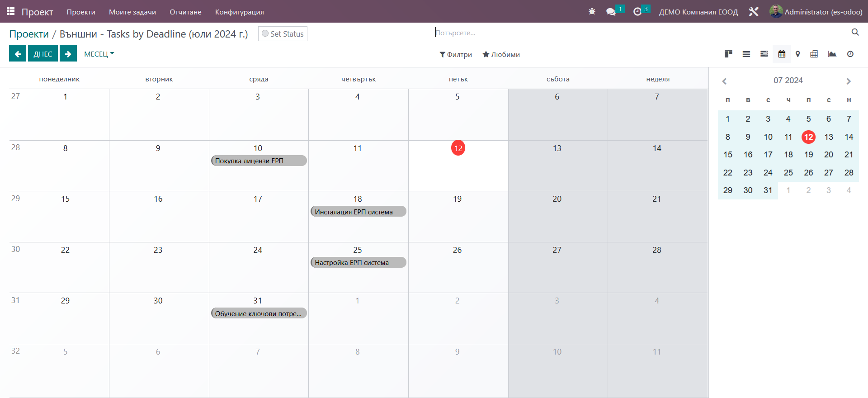Viewport: 868px width, 398px height.
Task: Switch to activity view clock icon
Action: [x=850, y=54]
